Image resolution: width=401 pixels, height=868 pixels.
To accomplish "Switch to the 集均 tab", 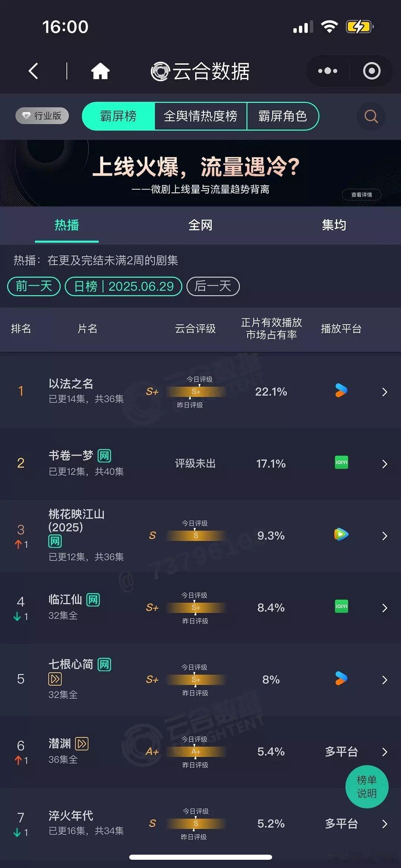I will [x=334, y=225].
